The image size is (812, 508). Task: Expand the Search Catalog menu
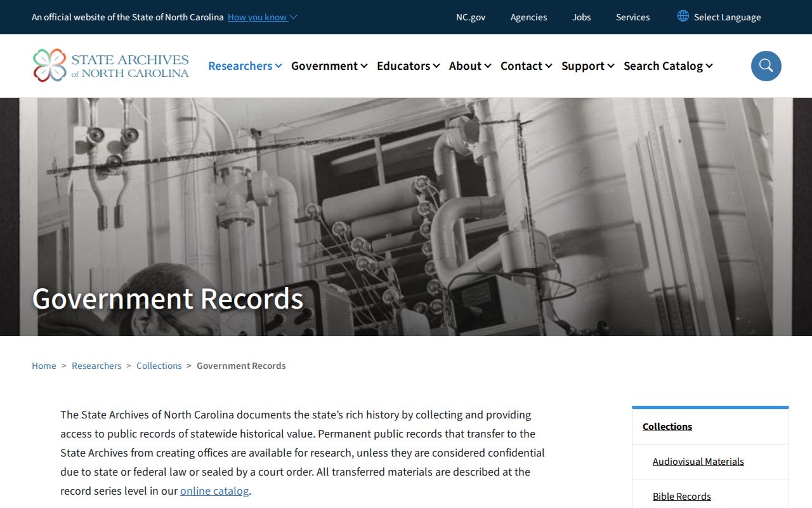668,66
